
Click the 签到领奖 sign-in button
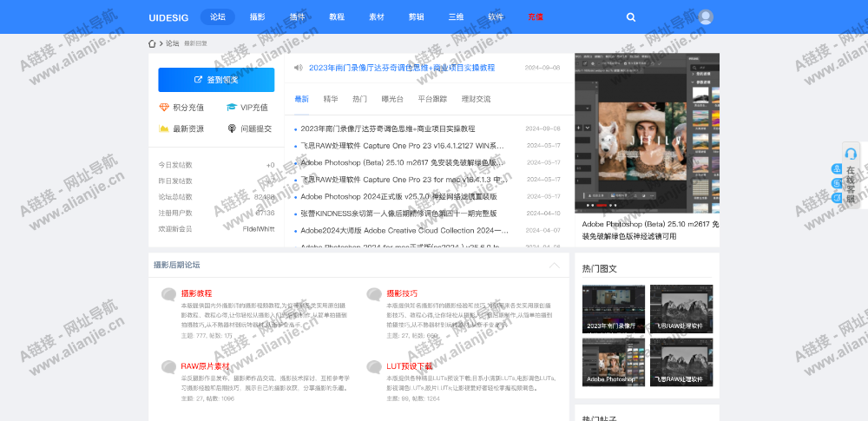(x=216, y=80)
